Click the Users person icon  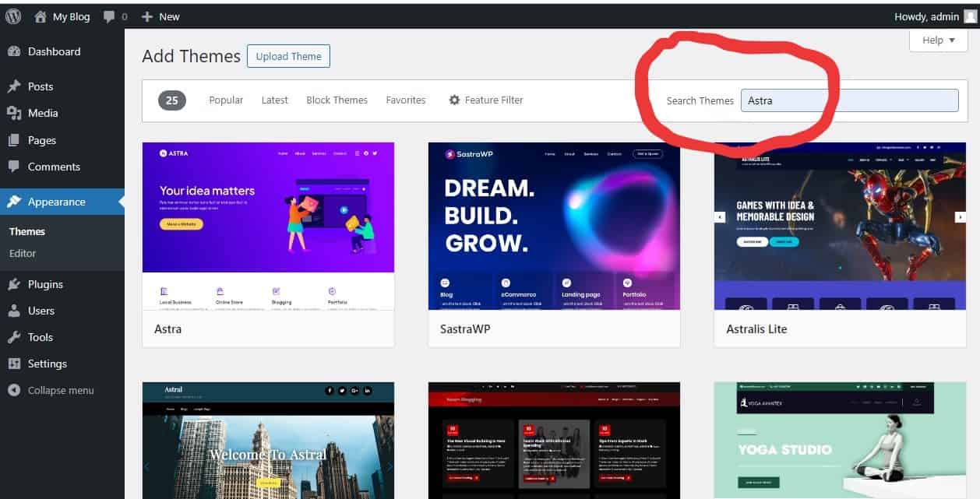14,311
